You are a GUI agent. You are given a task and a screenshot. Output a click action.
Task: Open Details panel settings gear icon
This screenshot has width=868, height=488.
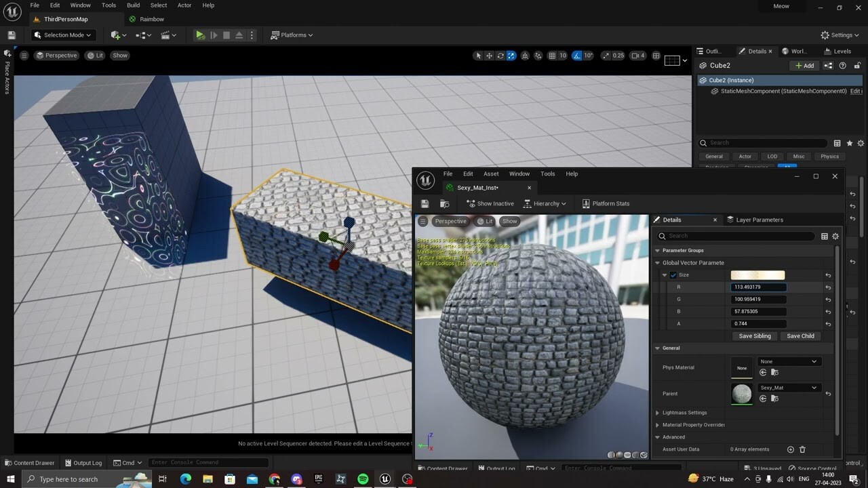(x=835, y=236)
